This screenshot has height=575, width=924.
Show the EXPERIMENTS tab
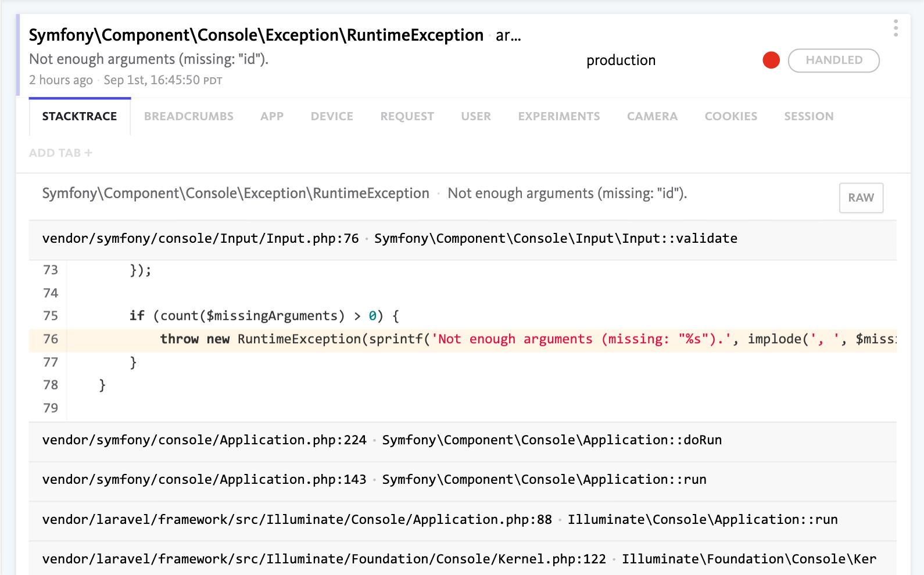tap(559, 116)
